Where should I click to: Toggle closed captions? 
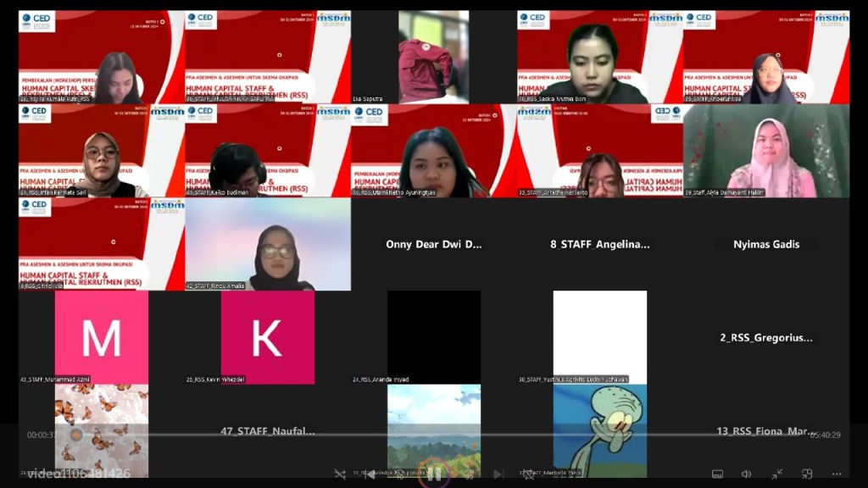click(x=717, y=474)
